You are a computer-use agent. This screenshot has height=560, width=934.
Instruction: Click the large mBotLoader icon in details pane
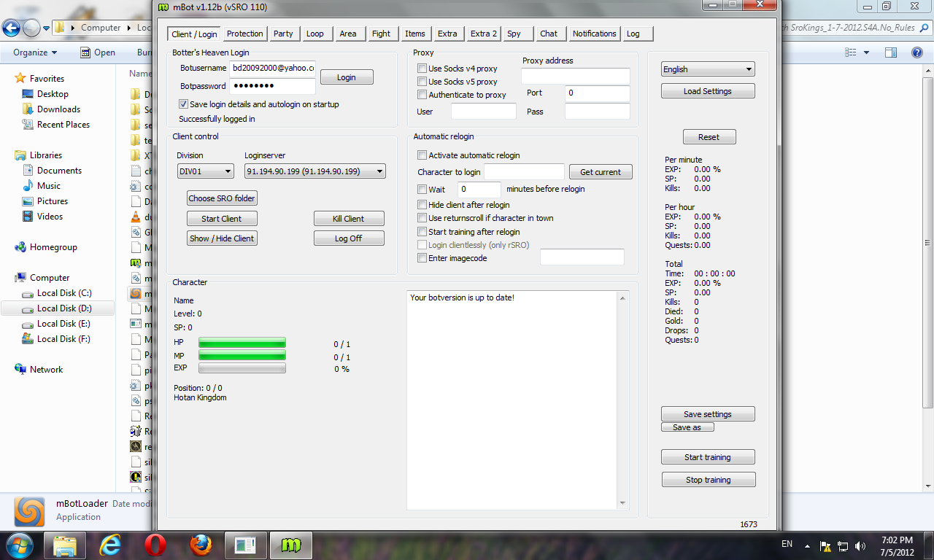(30, 510)
